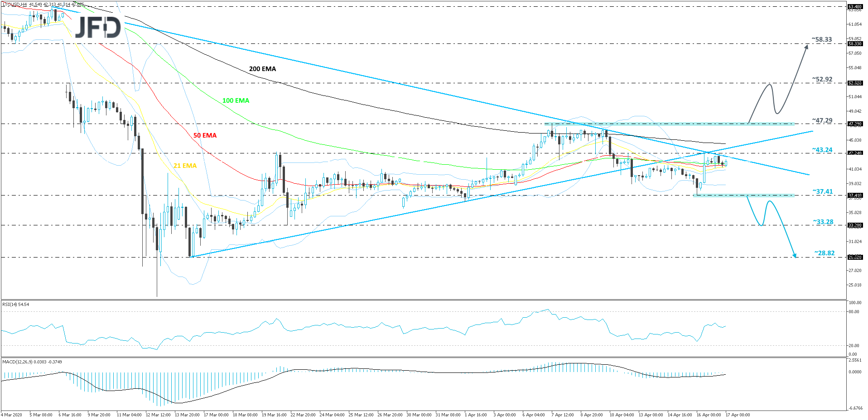868x420 pixels.
Task: Select the 50 EMA label in red
Action: 205,135
